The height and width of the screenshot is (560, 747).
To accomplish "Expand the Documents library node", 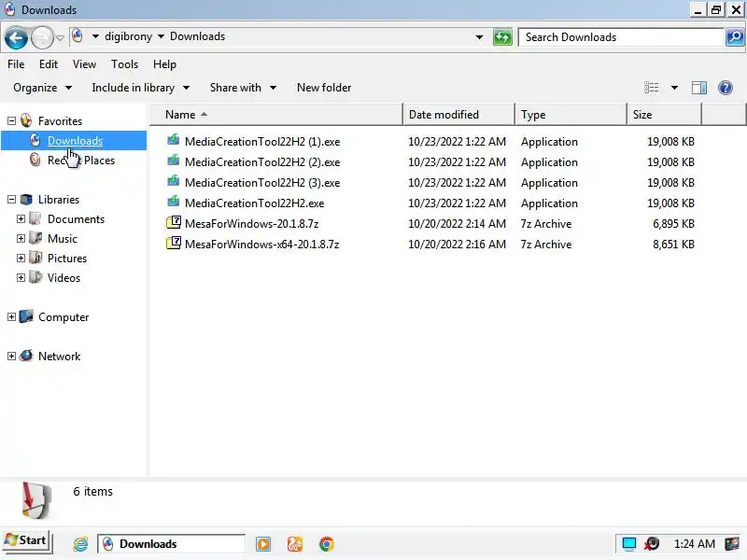I will pyautogui.click(x=21, y=219).
